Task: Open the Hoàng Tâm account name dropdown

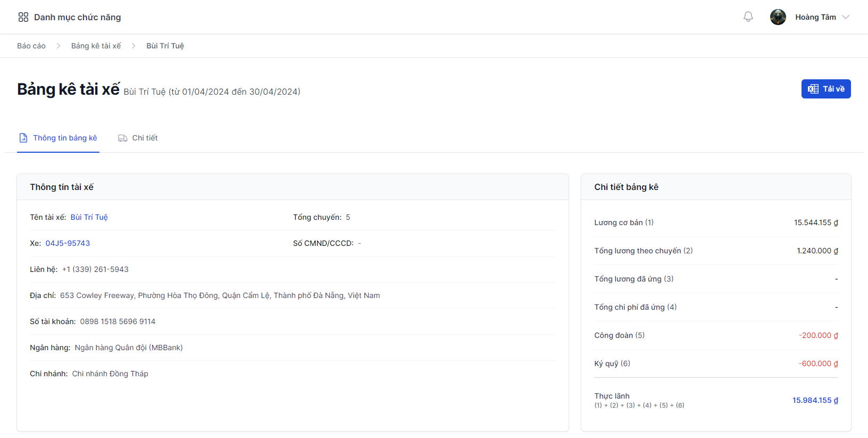Action: [815, 17]
